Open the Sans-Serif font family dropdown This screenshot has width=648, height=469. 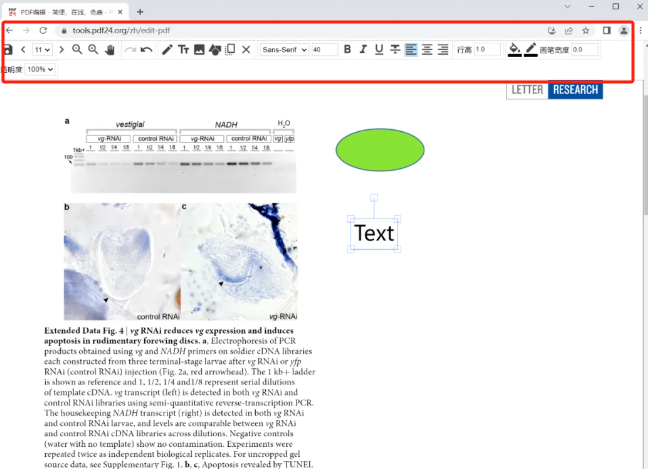[x=284, y=50]
